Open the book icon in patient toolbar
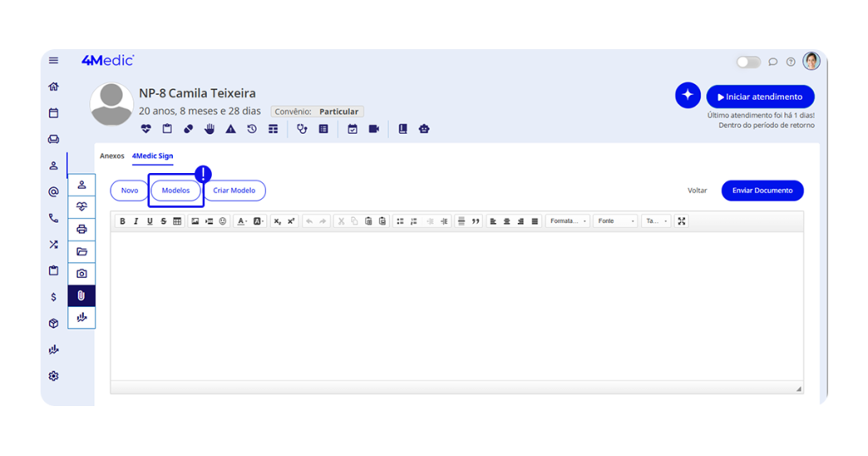Image resolution: width=868 pixels, height=456 pixels. click(x=403, y=129)
